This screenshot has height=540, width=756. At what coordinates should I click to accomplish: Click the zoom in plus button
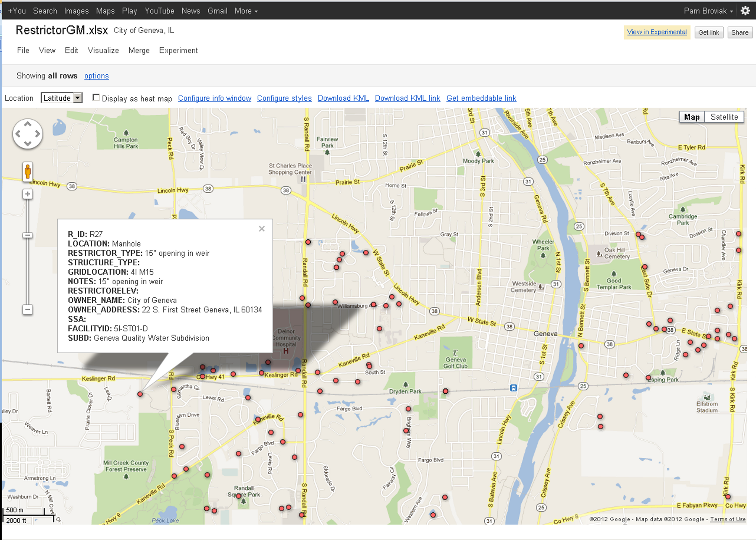(x=28, y=194)
